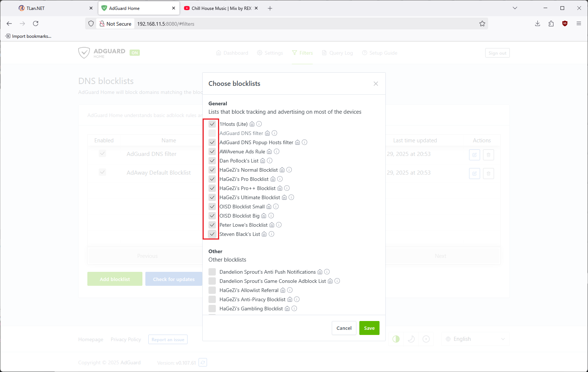The image size is (588, 372).
Task: Uncheck the AWAvenue Ads Rule checkbox
Action: 212,152
